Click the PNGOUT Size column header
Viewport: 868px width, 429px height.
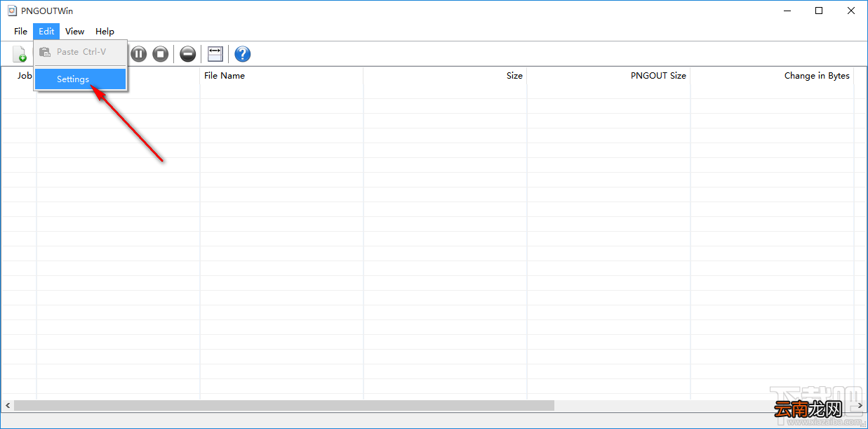(608, 76)
